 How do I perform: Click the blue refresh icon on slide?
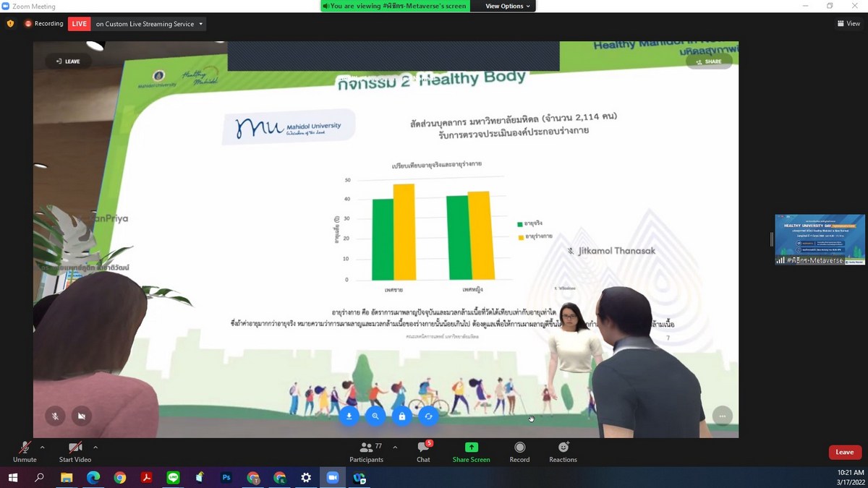pyautogui.click(x=428, y=416)
